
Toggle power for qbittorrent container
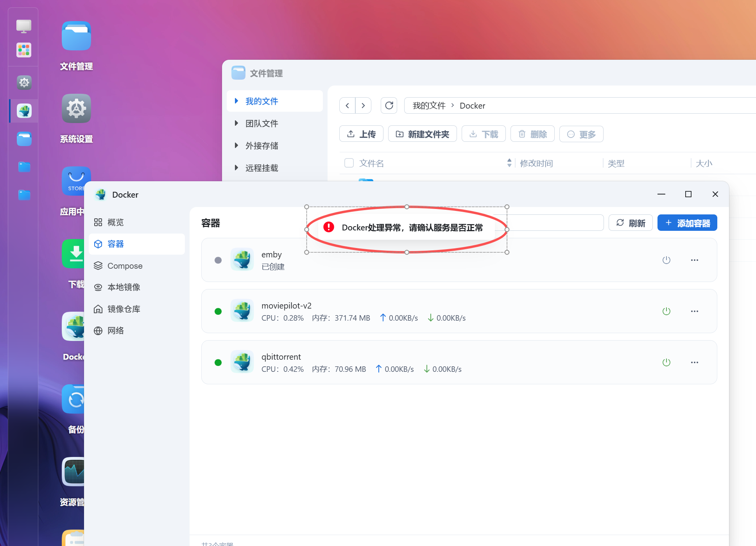tap(666, 362)
